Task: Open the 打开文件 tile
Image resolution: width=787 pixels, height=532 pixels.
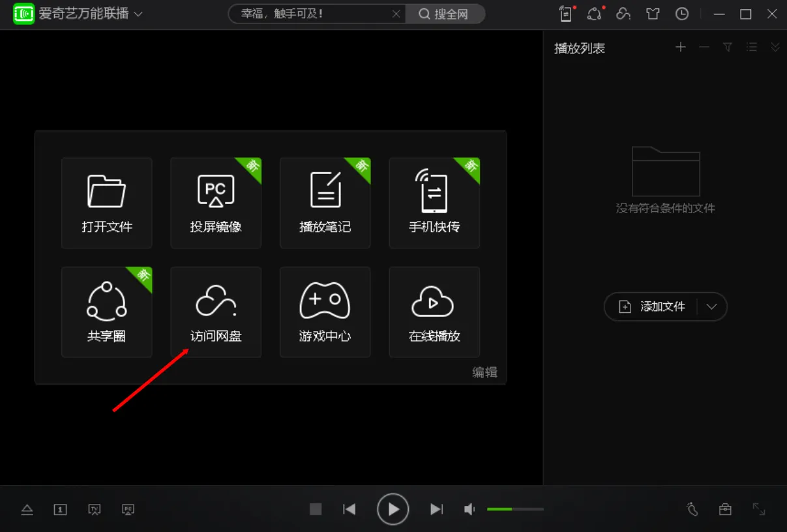Action: point(107,203)
